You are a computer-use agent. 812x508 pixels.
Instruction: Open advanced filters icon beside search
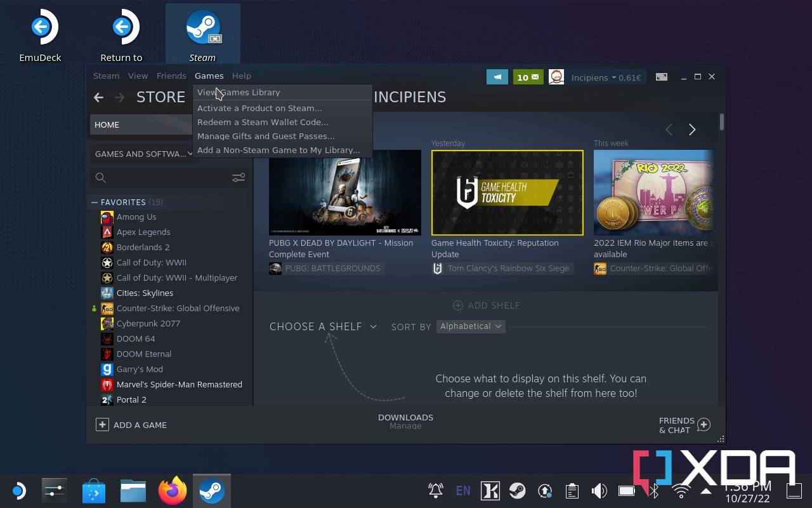[x=239, y=178]
